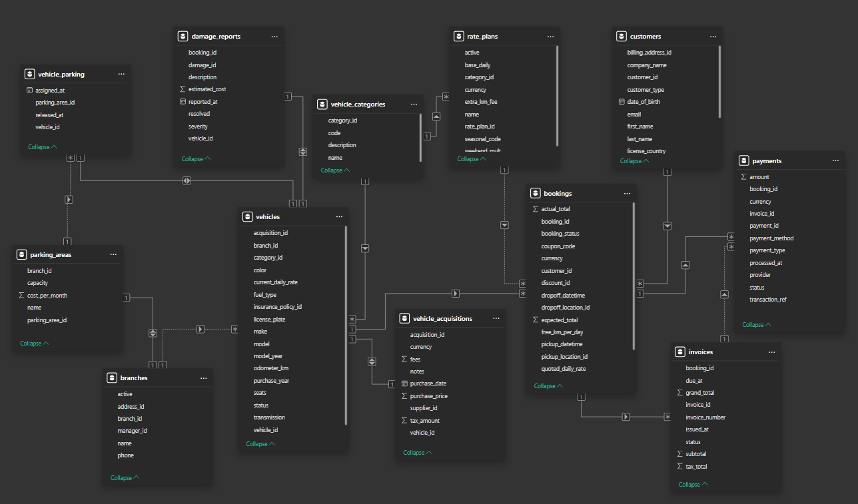
Task: Open the more options menu for payments
Action: pos(835,160)
